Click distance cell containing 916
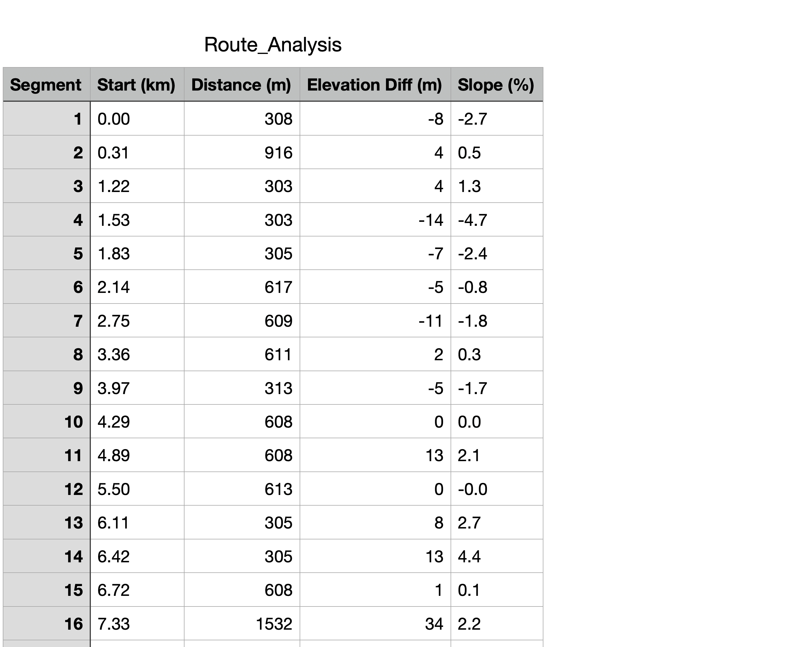812x647 pixels. (242, 153)
